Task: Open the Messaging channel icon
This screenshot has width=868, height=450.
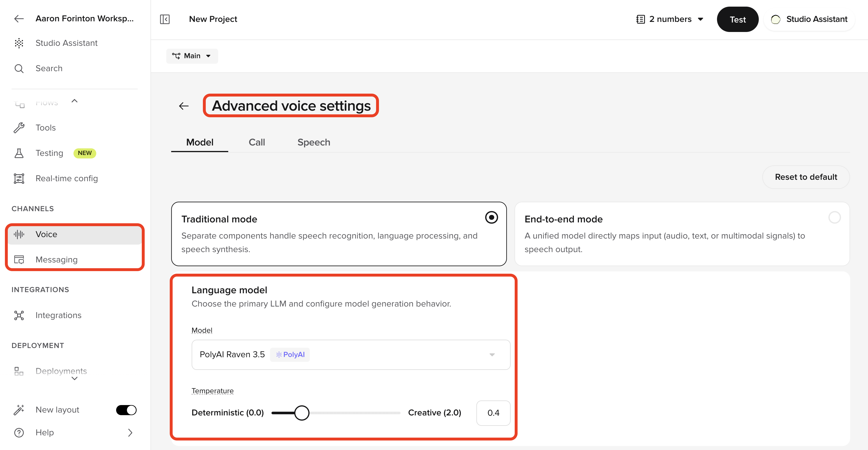Action: point(19,259)
